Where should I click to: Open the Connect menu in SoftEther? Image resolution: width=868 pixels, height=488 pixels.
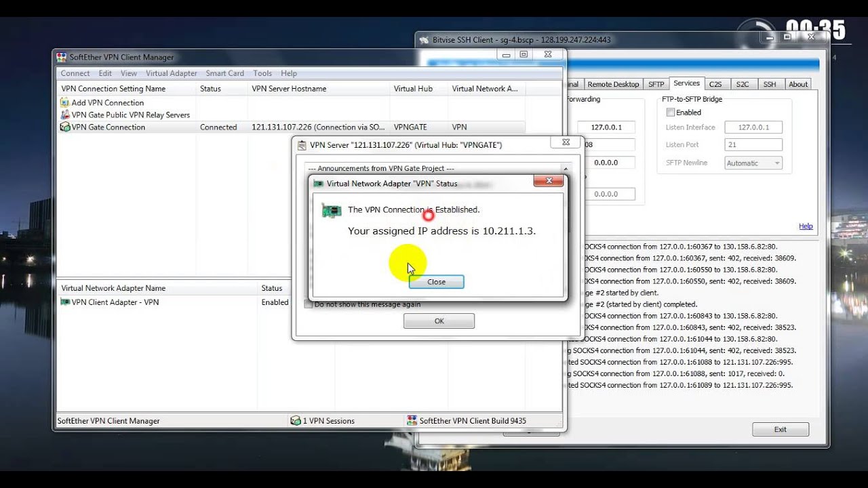(75, 73)
